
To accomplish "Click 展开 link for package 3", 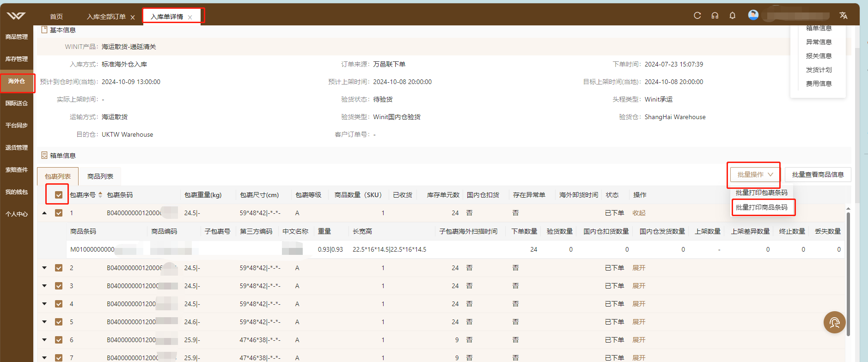I will pos(639,286).
